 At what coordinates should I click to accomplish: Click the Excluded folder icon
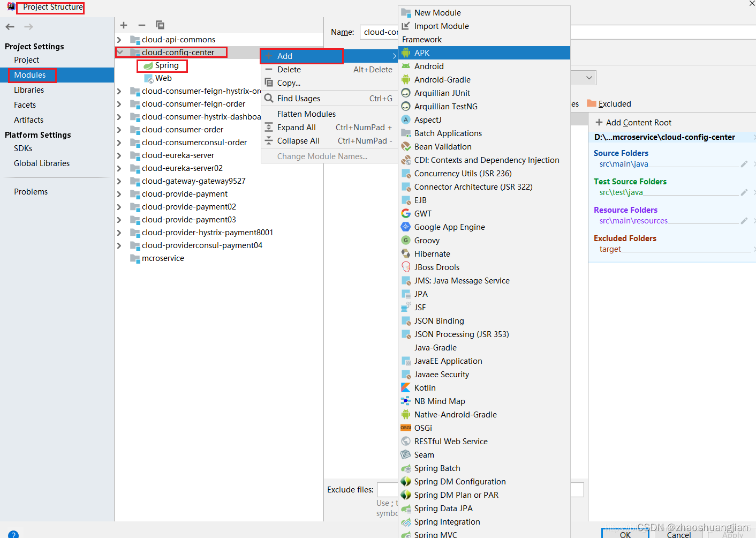coord(592,103)
